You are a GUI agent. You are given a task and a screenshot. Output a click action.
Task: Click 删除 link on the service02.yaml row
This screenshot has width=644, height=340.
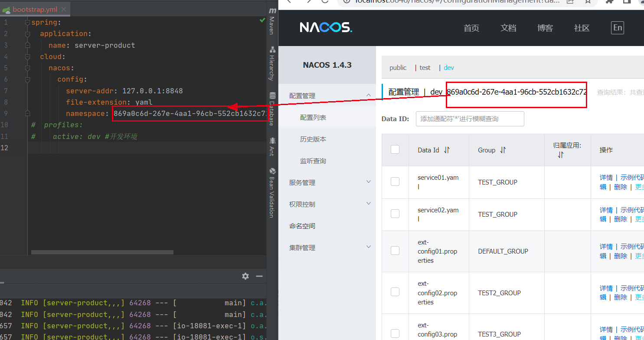pyautogui.click(x=620, y=219)
